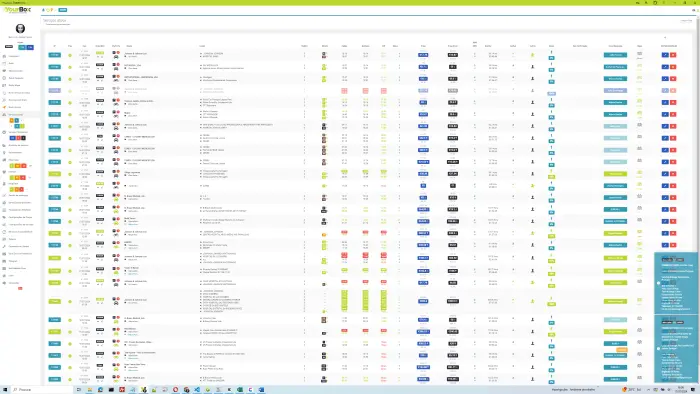Image resolution: width=700 pixels, height=394 pixels.
Task: Click the orange paper-plane icon in the sidebar
Action: [x=4, y=107]
